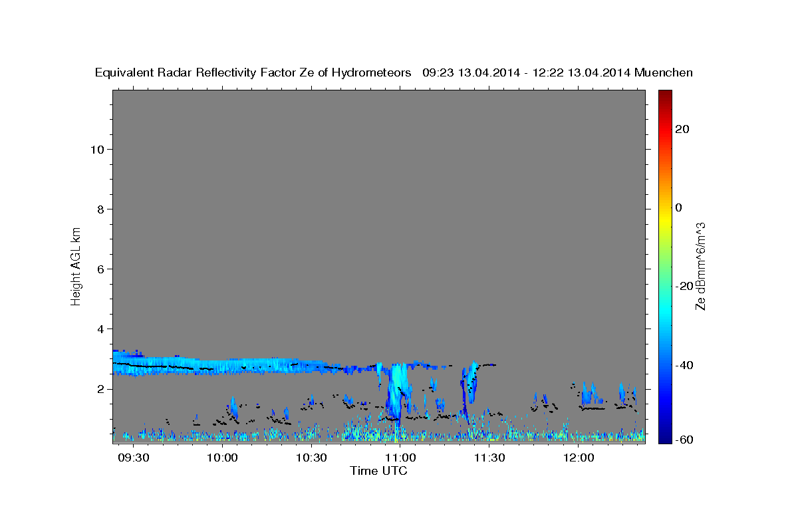Screen dimensions: 798x532
Task: Click the tall cyan cloud column near 11:00
Action: (397, 391)
